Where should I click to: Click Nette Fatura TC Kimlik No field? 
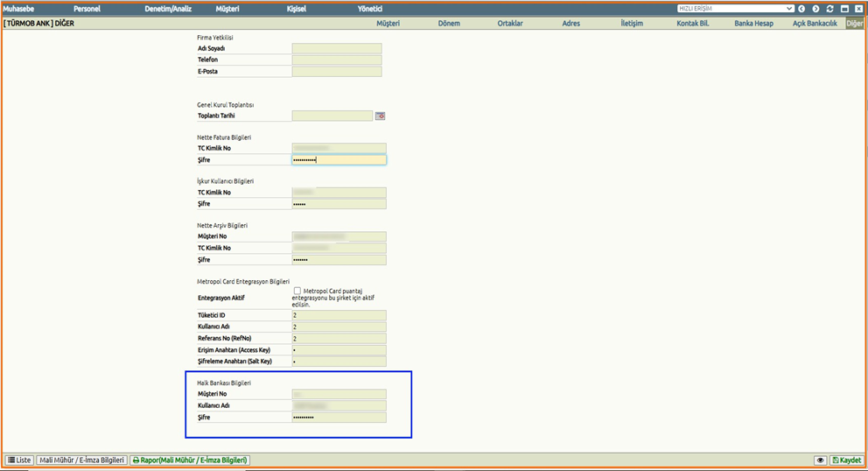click(x=339, y=149)
